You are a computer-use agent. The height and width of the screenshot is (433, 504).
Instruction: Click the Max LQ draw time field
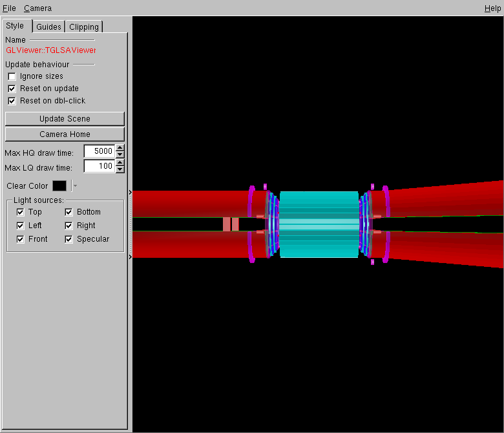[x=99, y=166]
